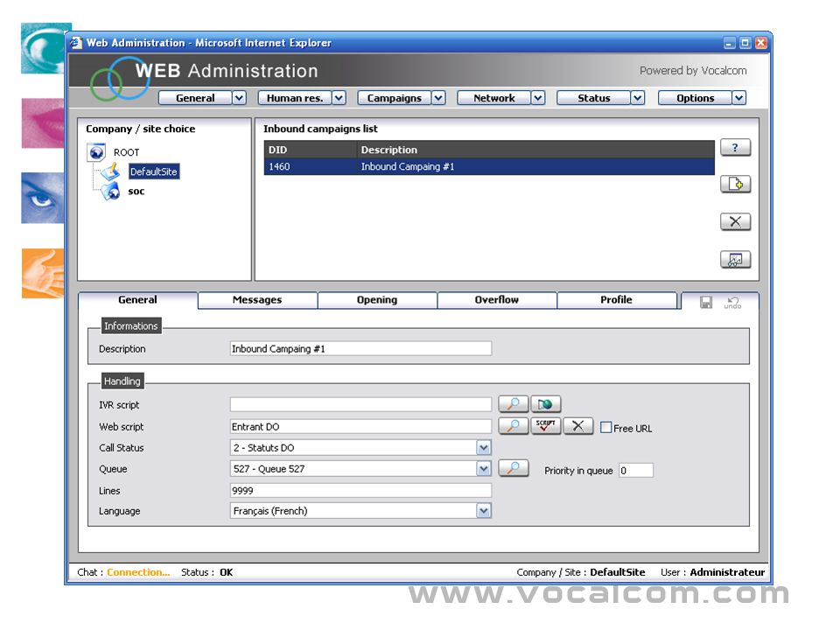Enable the Free URL checkbox

605,428
